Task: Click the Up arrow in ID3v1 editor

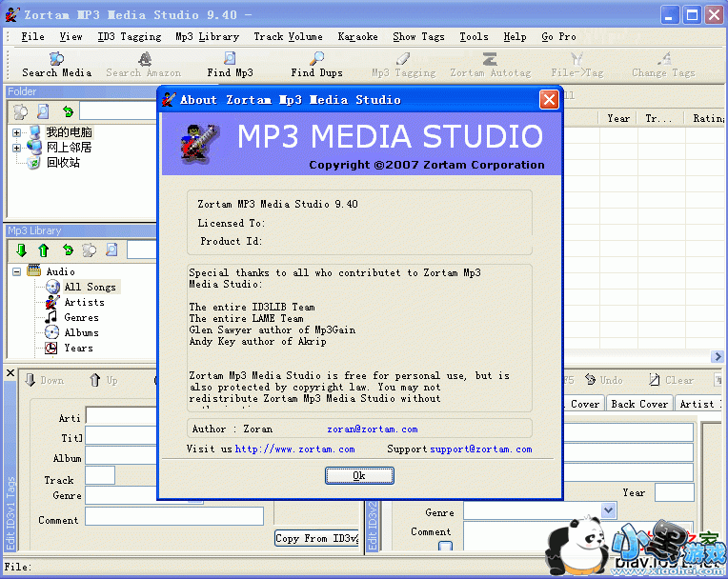Action: (94, 380)
